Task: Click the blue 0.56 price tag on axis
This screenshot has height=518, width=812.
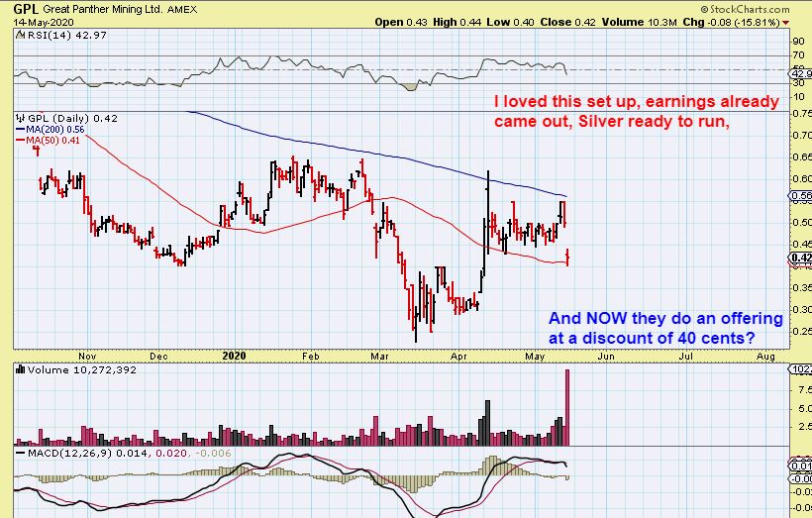Action: click(800, 196)
